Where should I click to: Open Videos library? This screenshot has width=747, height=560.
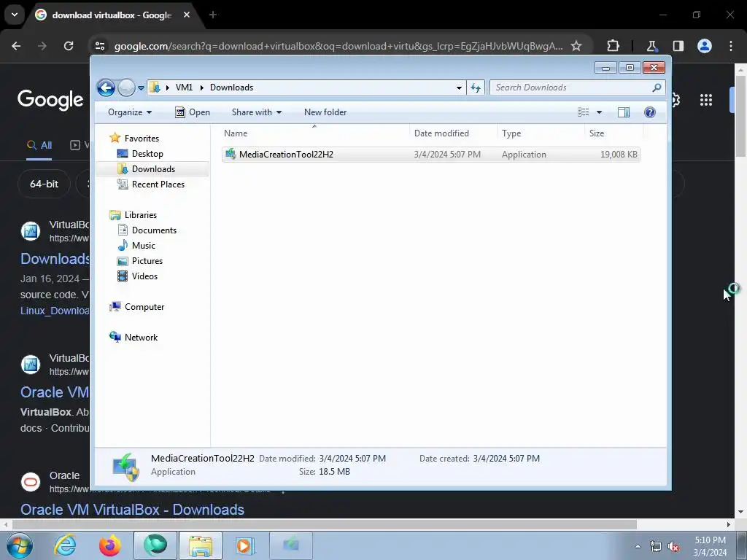tap(144, 276)
